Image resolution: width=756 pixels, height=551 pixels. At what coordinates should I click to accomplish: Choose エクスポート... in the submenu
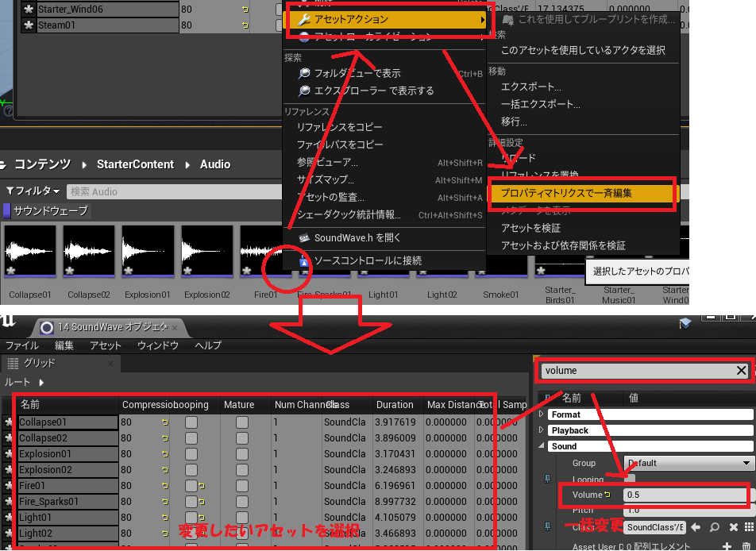point(530,87)
